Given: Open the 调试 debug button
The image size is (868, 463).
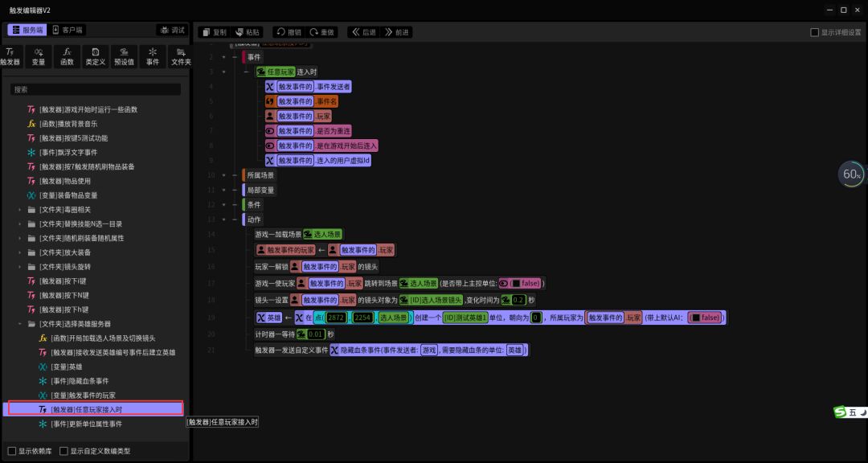Looking at the screenshot, I should 172,30.
